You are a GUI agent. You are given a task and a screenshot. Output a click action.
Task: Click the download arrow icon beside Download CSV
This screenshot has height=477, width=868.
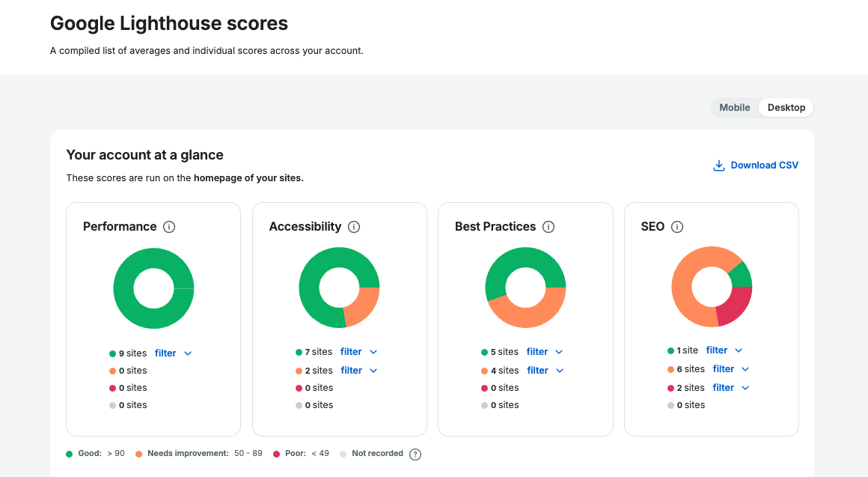click(x=718, y=165)
